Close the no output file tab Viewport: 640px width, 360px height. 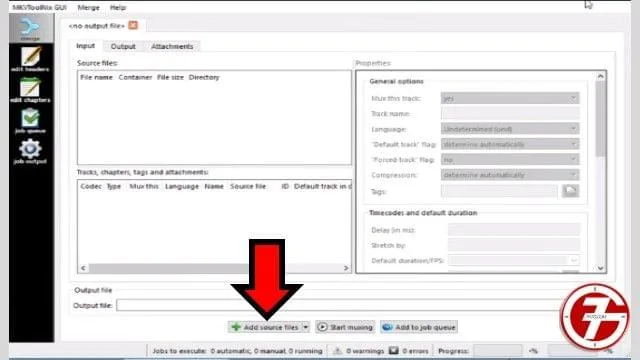(133, 25)
